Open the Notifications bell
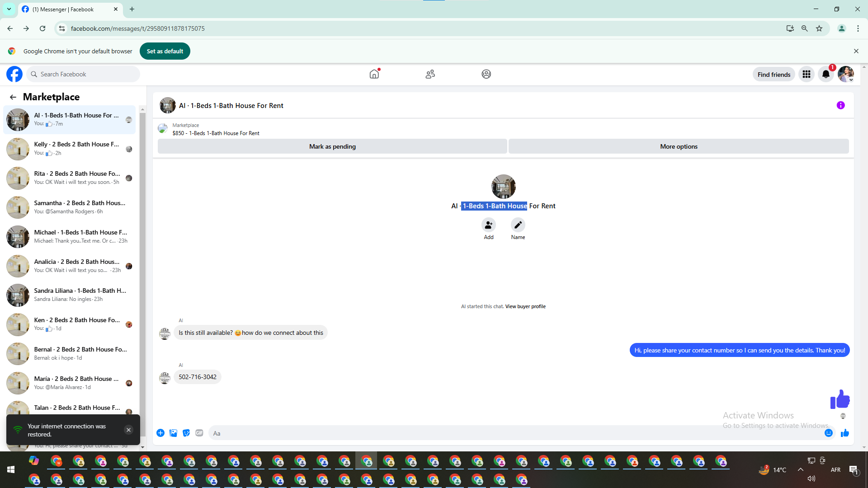The height and width of the screenshot is (488, 868). click(x=826, y=74)
